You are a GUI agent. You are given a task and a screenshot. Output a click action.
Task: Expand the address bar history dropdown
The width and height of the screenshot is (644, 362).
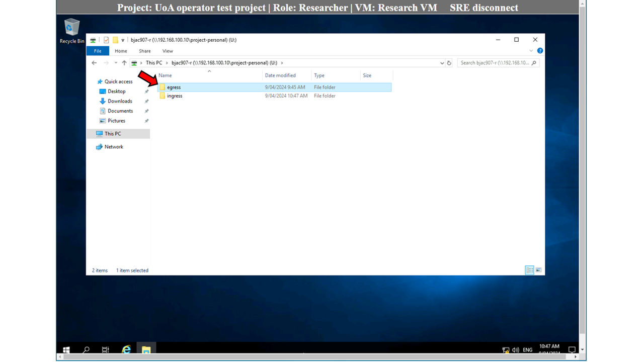point(442,63)
